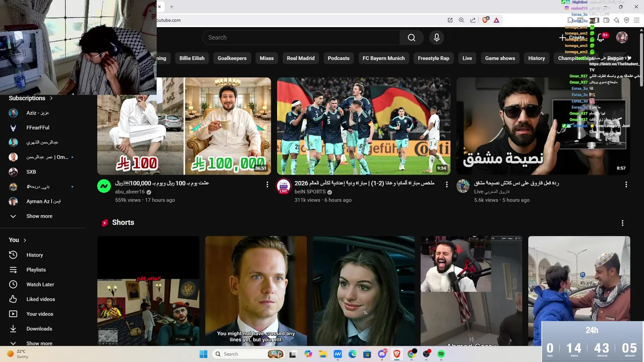Open the Shorts shelf three-dot menu
Screen dimensions: 644x362
[622, 223]
